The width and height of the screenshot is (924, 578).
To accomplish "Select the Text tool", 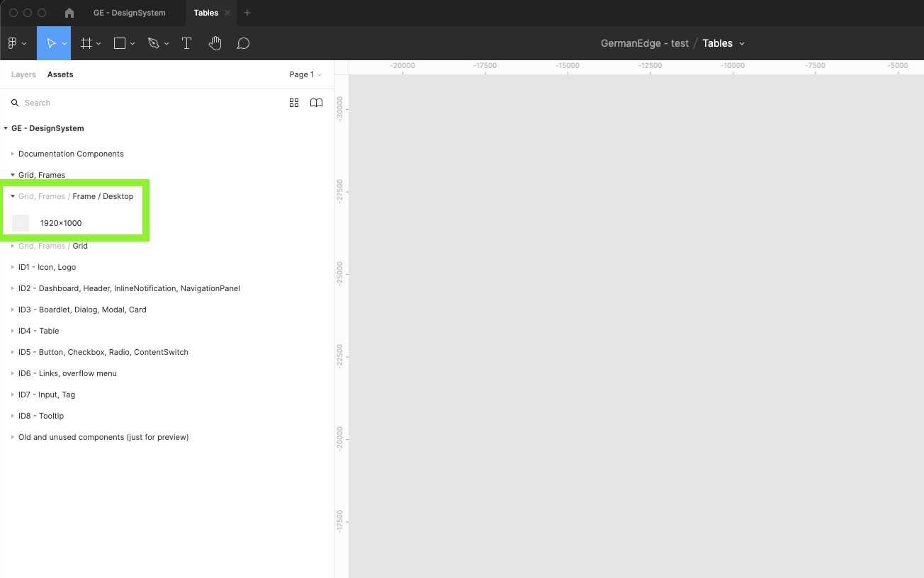I will [x=186, y=43].
